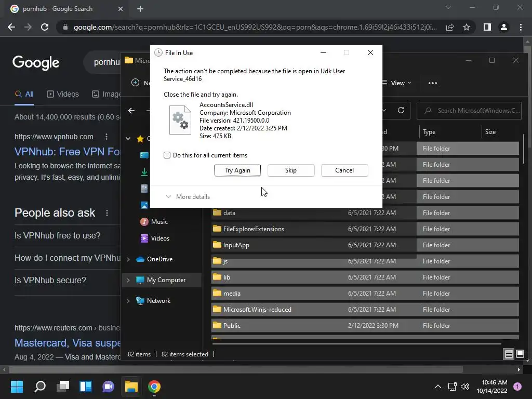Image resolution: width=532 pixels, height=399 pixels.
Task: Open Chrome profile icon
Action: point(504,27)
